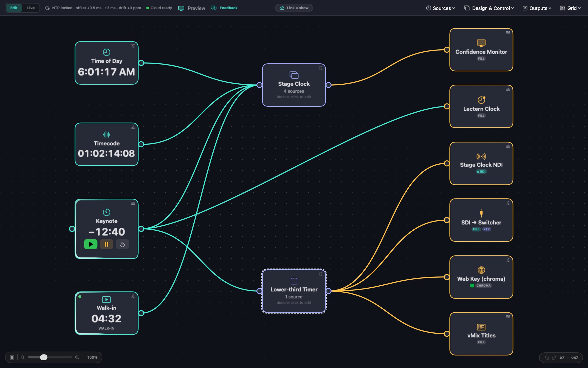Screen dimensions: 588x368
Task: Open the Outputs dropdown
Action: coord(537,8)
